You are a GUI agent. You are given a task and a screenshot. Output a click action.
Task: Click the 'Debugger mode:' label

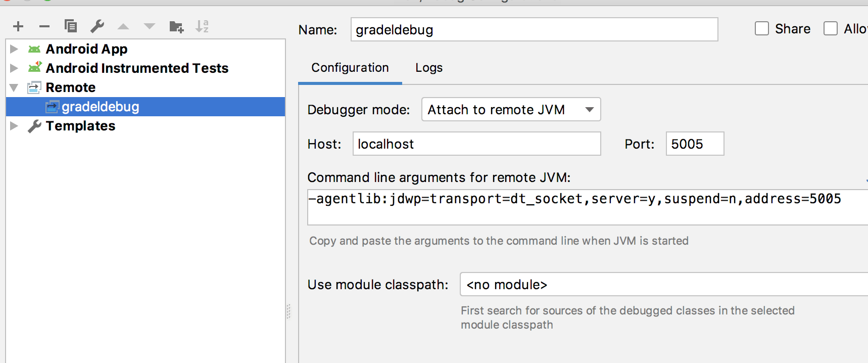pyautogui.click(x=359, y=110)
